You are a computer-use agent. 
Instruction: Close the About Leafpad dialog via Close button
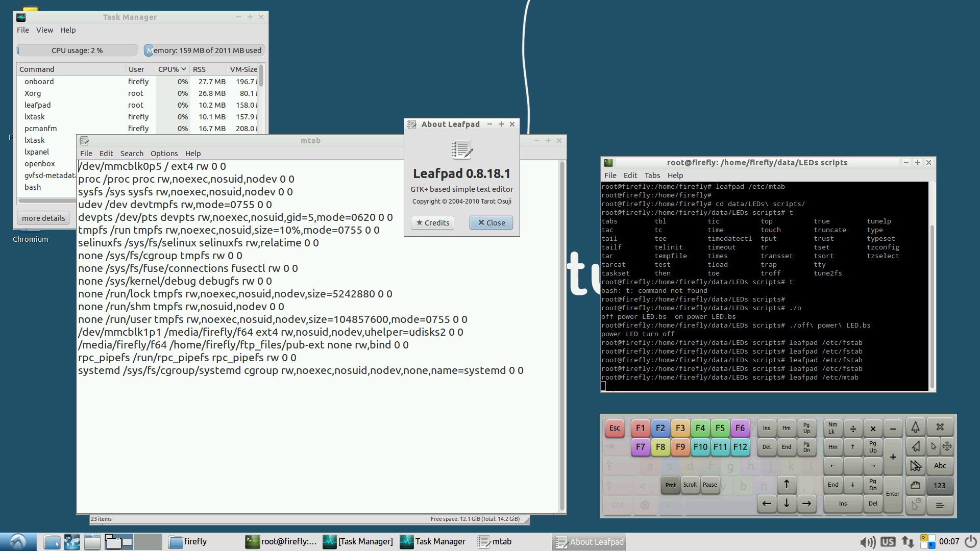pyautogui.click(x=491, y=223)
